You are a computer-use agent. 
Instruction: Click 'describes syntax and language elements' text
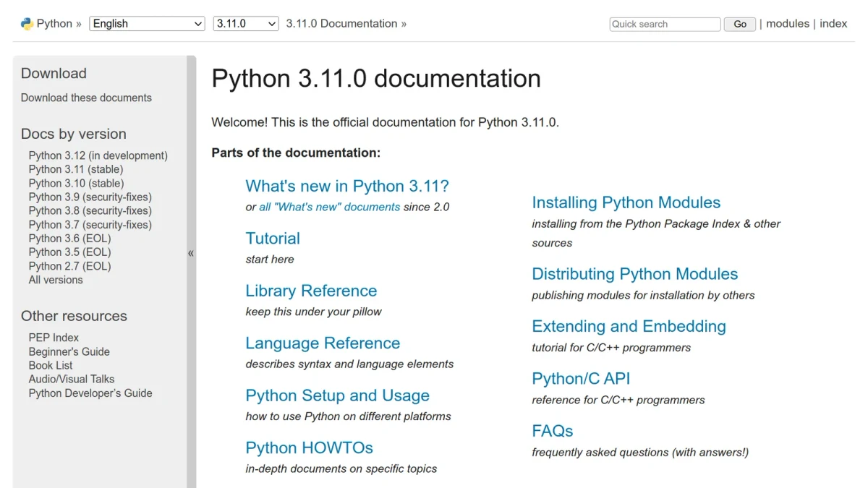[x=349, y=364]
